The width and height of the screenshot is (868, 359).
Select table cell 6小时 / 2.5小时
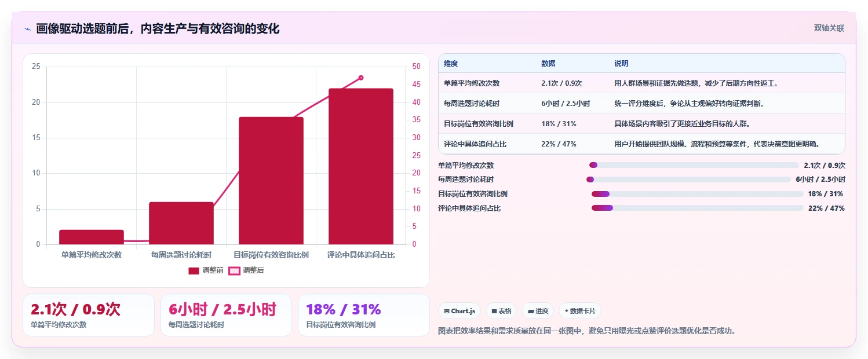pos(566,104)
